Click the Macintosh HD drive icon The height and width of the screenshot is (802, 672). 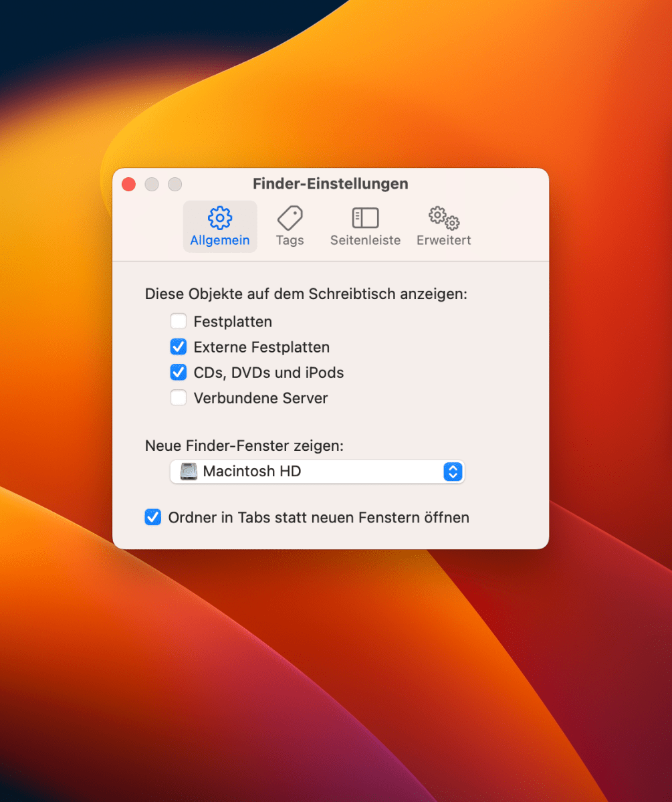pos(189,471)
